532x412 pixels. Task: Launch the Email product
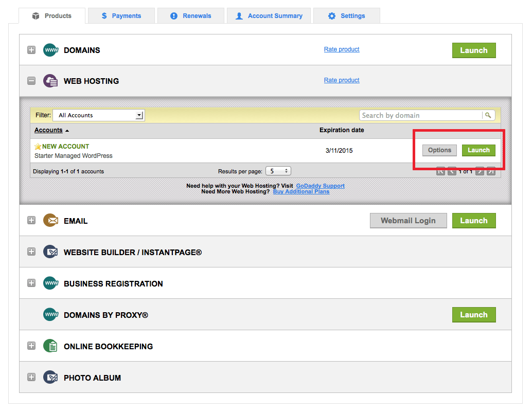click(474, 221)
